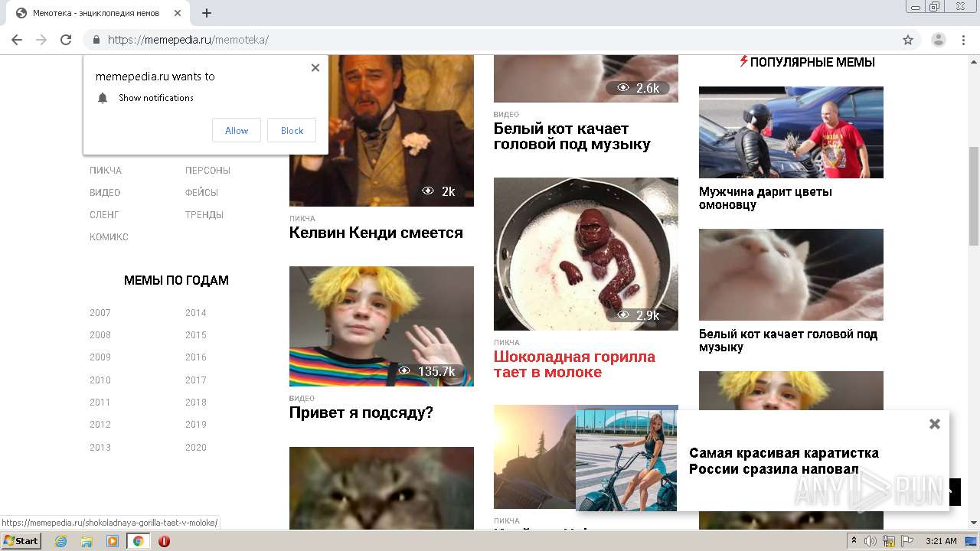Show memes from year 2016
Viewport: 980px width, 551px height.
tap(196, 357)
